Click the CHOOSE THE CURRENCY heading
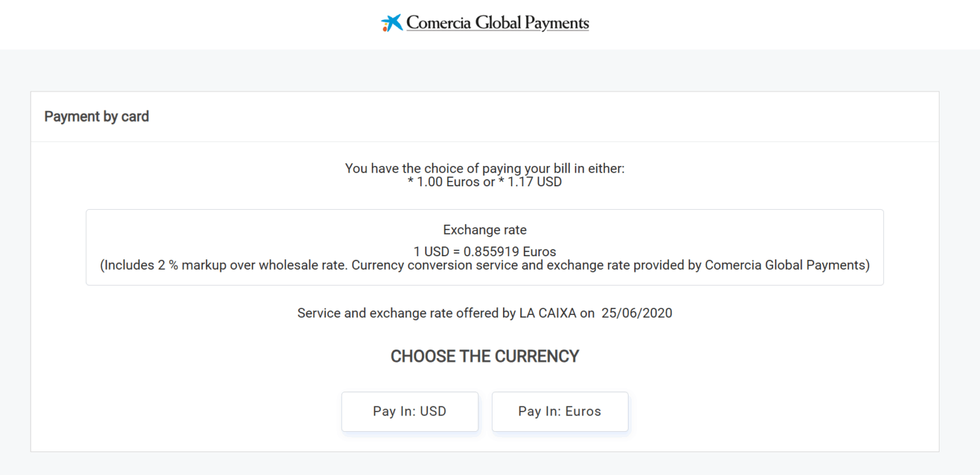This screenshot has height=475, width=980. click(485, 356)
